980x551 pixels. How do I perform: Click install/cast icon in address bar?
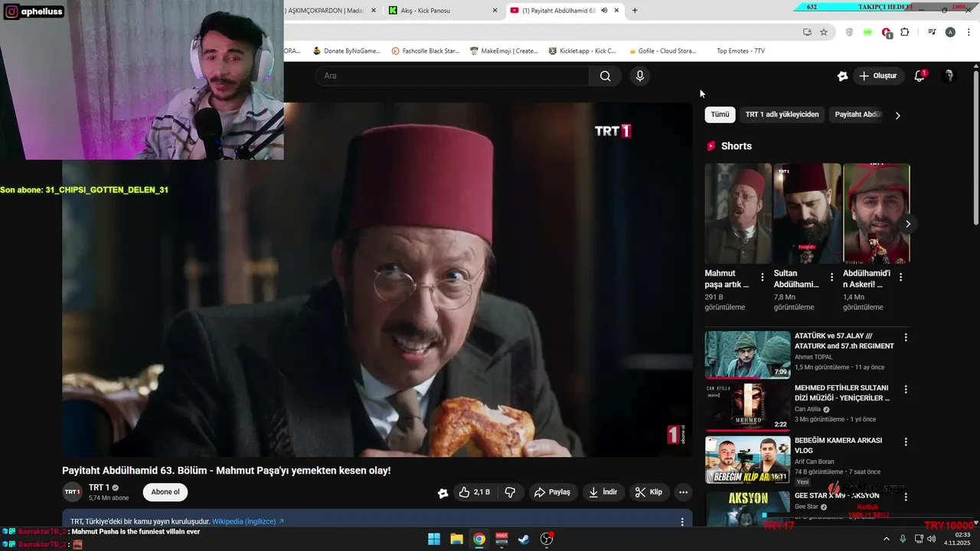tap(807, 32)
